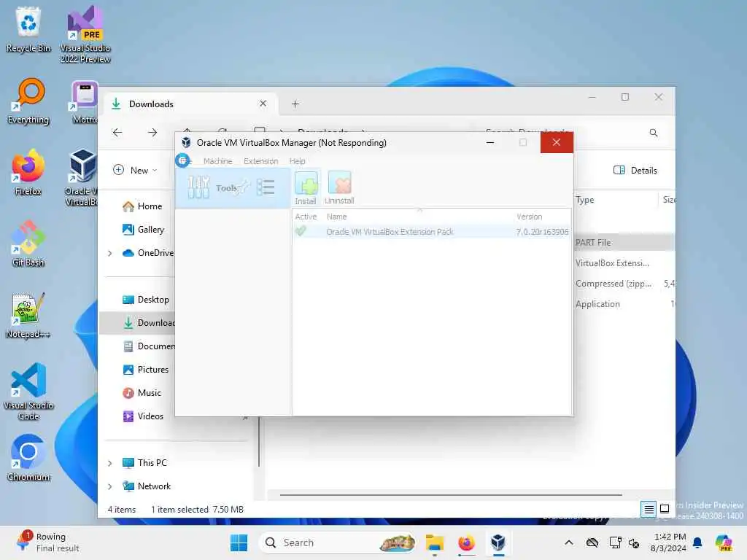This screenshot has width=747, height=560.
Task: Open the Recycle Bin desktop icon
Action: coord(28,29)
